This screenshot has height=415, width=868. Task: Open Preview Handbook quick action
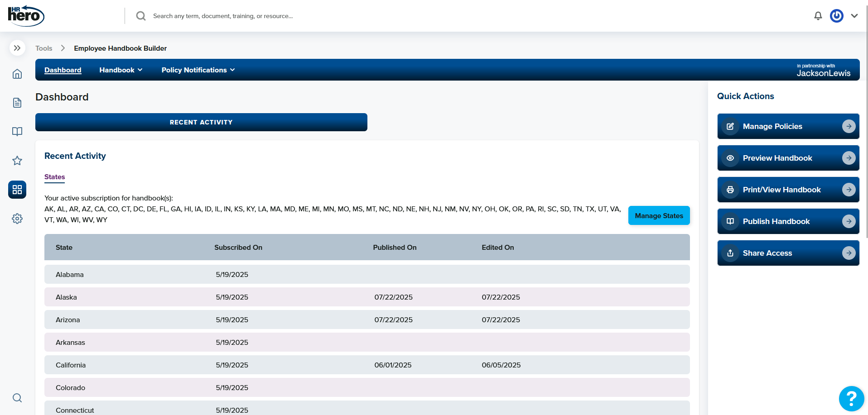pyautogui.click(x=788, y=158)
